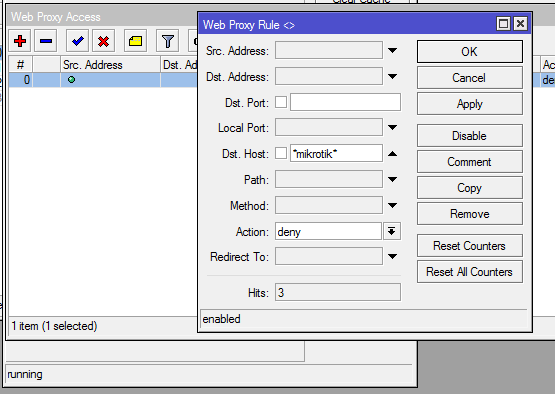Disable rule using the red X icon
The width and height of the screenshot is (555, 394).
click(103, 41)
